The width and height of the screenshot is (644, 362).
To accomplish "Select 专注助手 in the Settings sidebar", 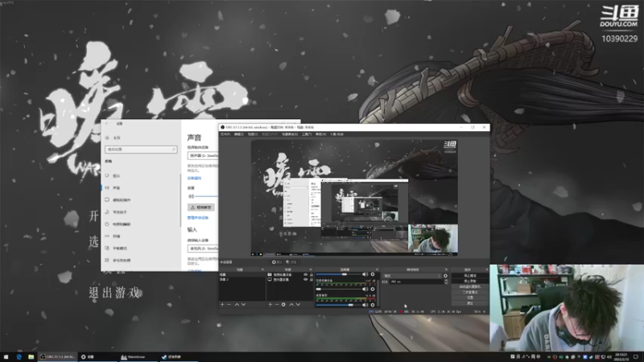I will 120,212.
